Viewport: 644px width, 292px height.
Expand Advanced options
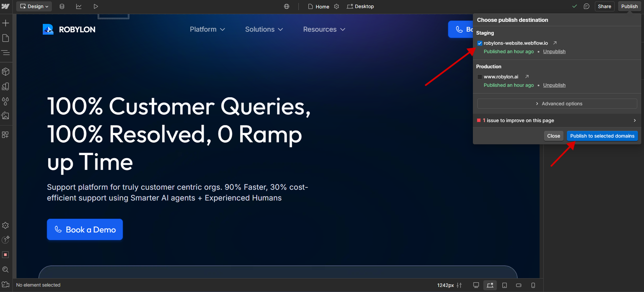[x=557, y=104]
